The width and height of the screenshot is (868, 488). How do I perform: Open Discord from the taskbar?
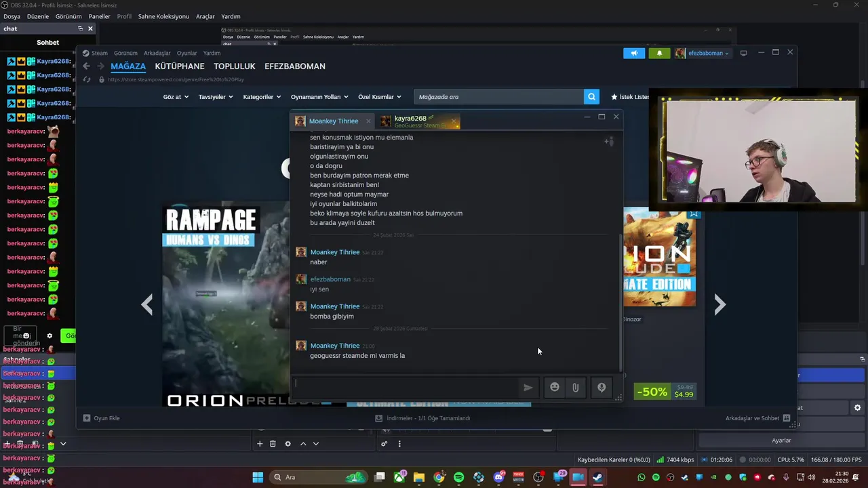point(499,477)
